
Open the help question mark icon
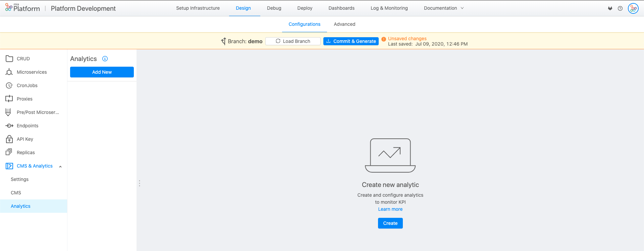tap(620, 8)
